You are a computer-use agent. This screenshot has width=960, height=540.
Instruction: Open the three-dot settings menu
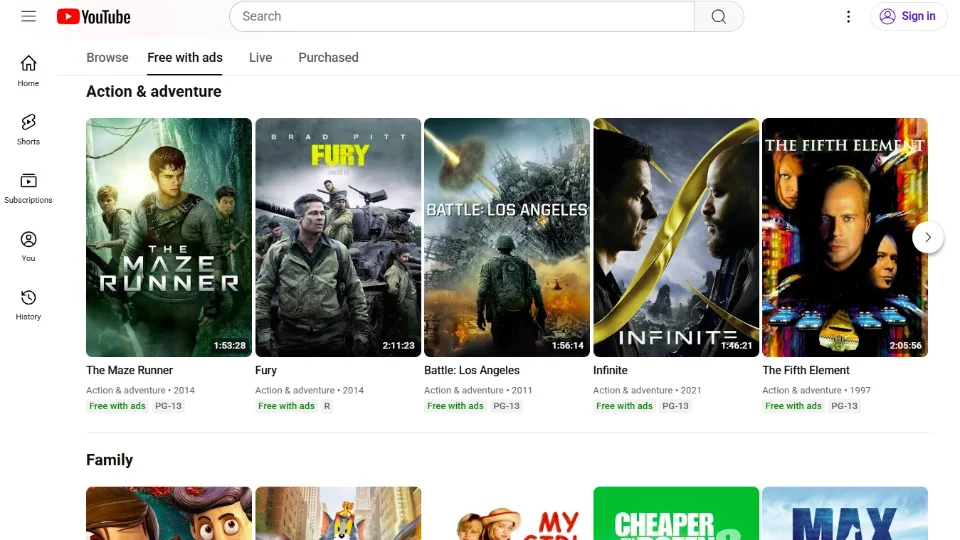point(848,17)
